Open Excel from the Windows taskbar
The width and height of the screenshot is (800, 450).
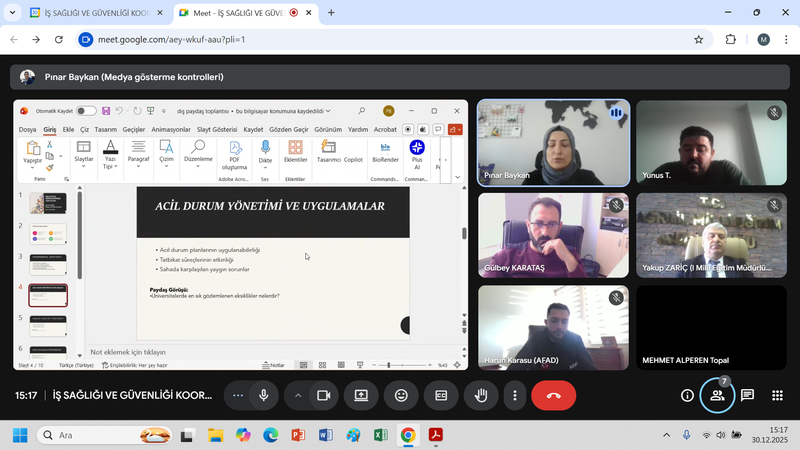[380, 435]
